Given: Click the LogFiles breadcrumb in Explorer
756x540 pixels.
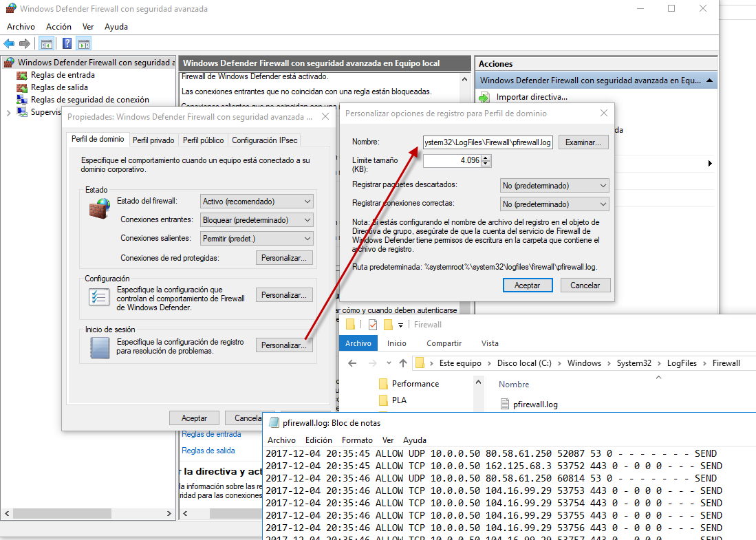Looking at the screenshot, I should [682, 363].
